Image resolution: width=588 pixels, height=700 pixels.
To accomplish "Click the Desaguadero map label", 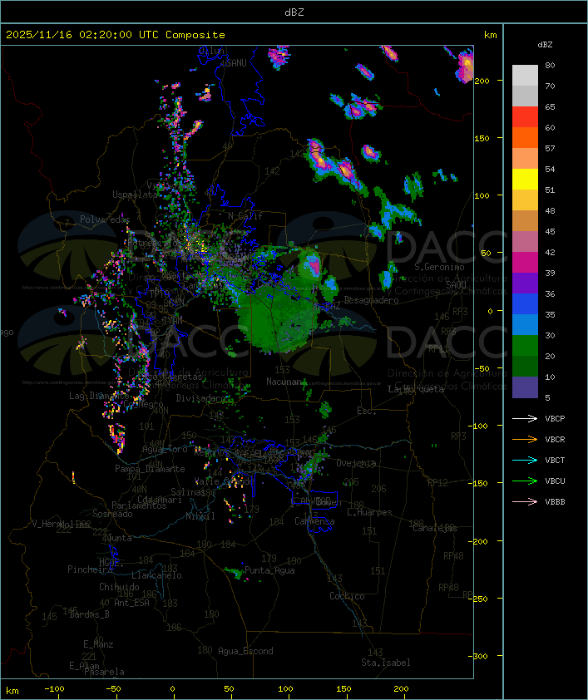I will point(371,300).
